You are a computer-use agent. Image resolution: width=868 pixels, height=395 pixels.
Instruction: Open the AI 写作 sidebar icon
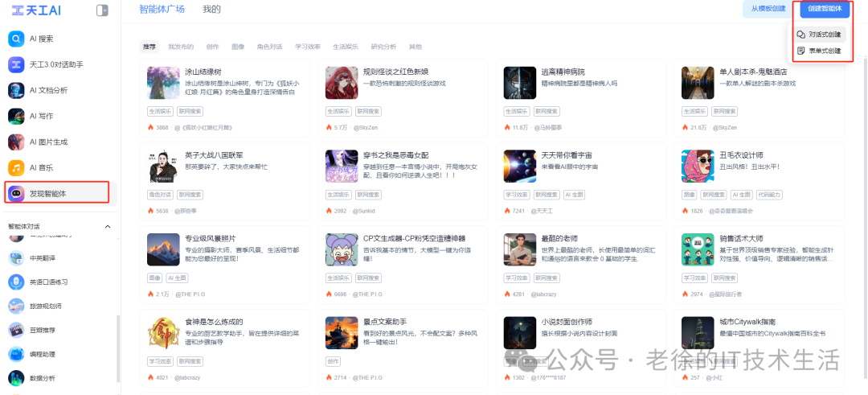[x=16, y=116]
